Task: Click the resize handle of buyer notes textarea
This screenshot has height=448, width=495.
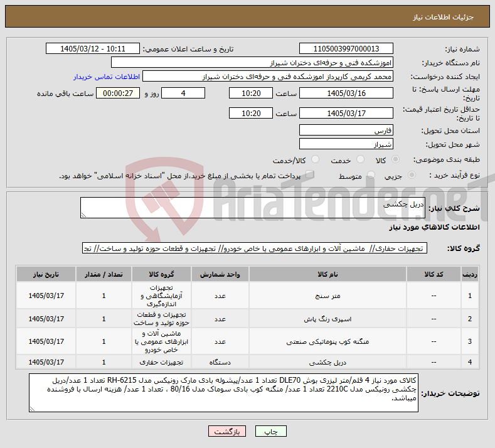Action: (32, 409)
